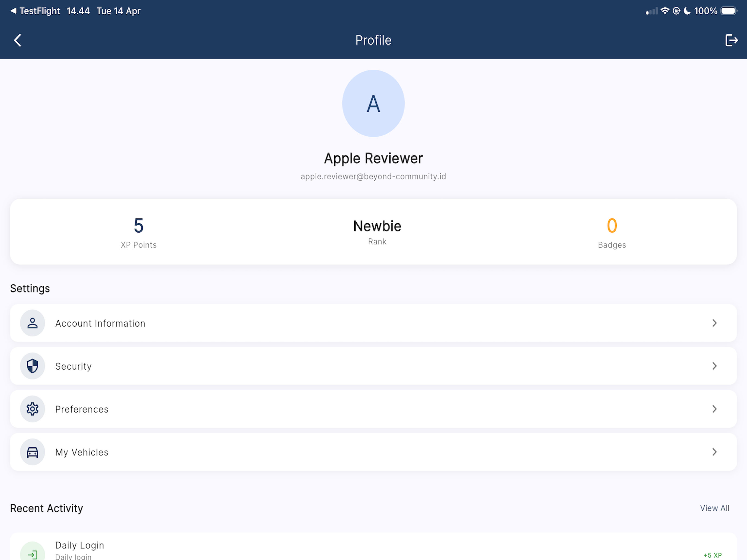Tap the apple.reviewer@beyond-community.id email
The width and height of the screenshot is (747, 560).
pos(373,177)
